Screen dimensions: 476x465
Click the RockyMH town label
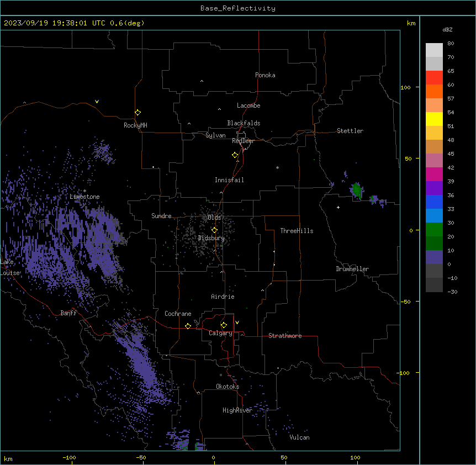click(x=135, y=125)
